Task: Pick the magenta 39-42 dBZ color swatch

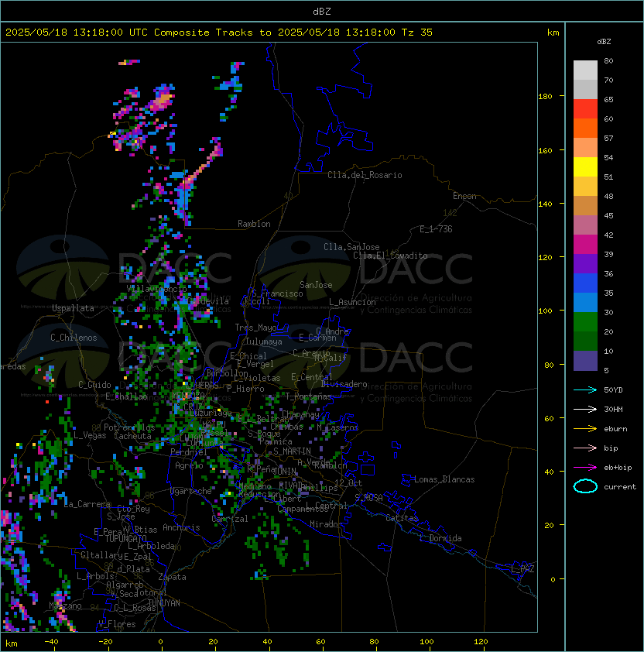Action: click(585, 245)
